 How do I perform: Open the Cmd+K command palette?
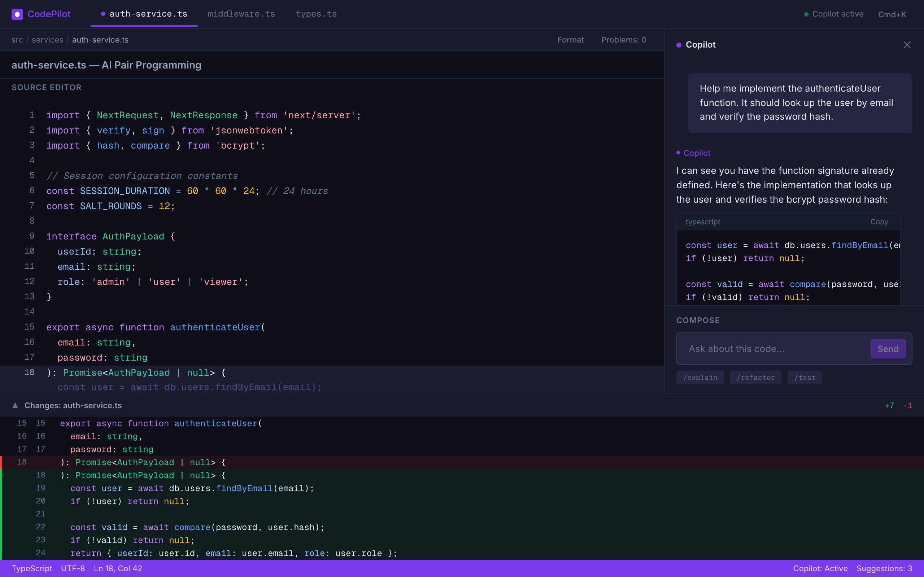click(892, 14)
